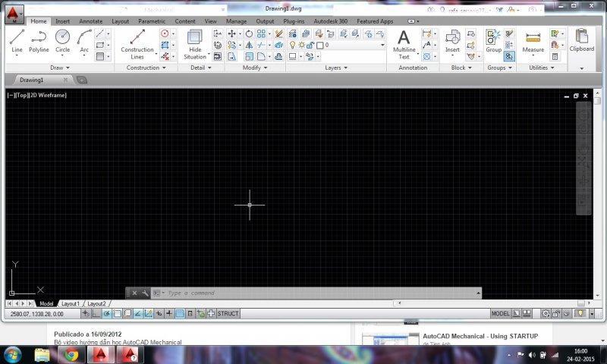Switch to the Annotate ribbon tab
The image size is (607, 364).
[x=90, y=21]
